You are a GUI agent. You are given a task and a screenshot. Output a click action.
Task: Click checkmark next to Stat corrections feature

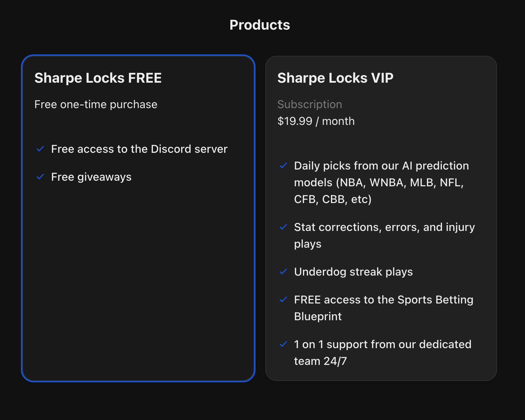(x=283, y=227)
